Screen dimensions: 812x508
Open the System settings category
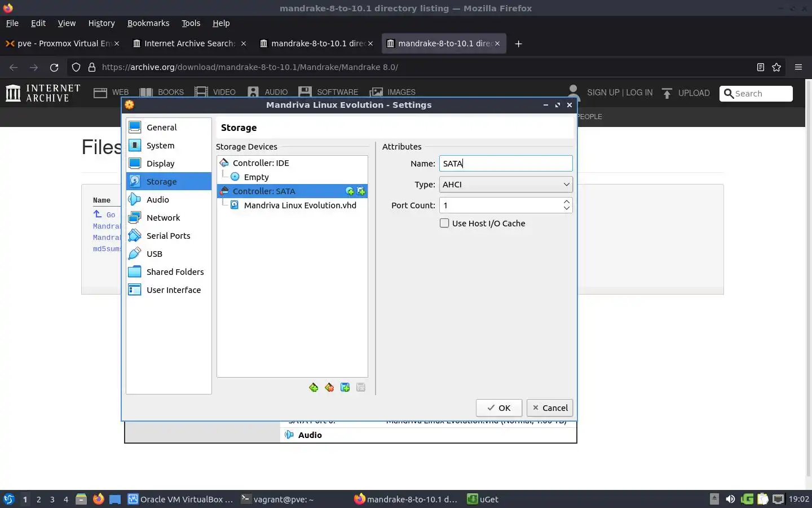pyautogui.click(x=169, y=146)
